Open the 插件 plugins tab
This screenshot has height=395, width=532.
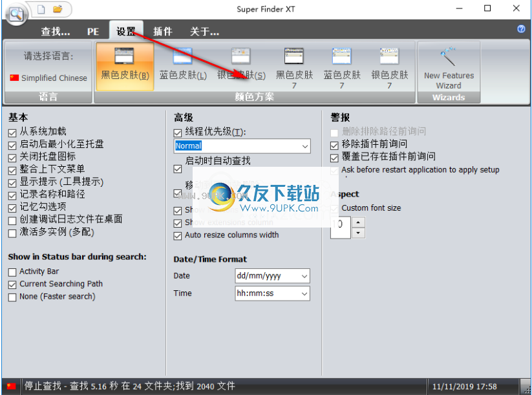(162, 32)
